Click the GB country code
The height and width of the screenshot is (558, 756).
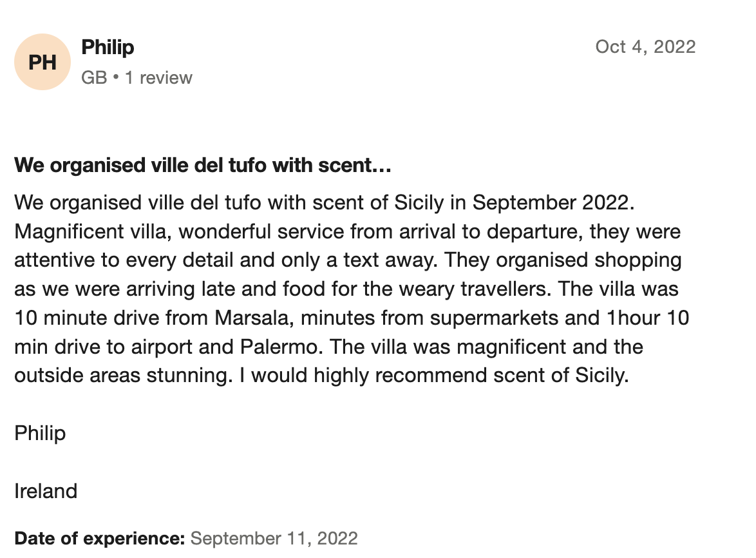point(94,78)
